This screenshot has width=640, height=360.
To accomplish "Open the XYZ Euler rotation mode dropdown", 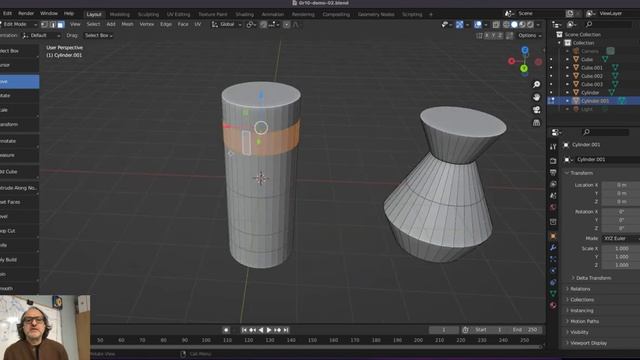I will [x=620, y=238].
